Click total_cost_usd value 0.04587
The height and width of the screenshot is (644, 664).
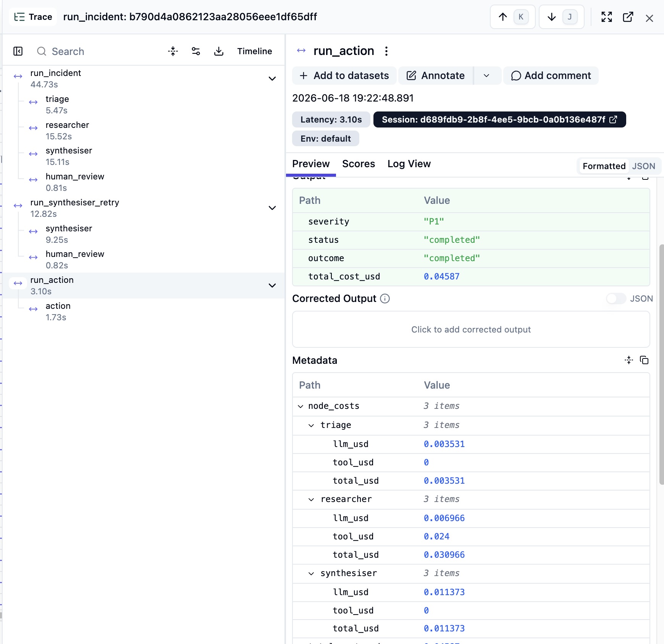coord(441,276)
